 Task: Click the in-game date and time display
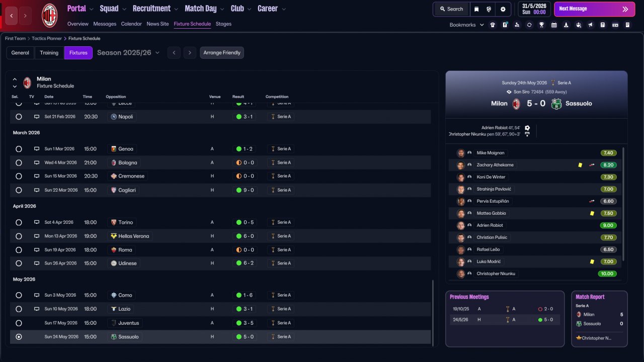(533, 9)
